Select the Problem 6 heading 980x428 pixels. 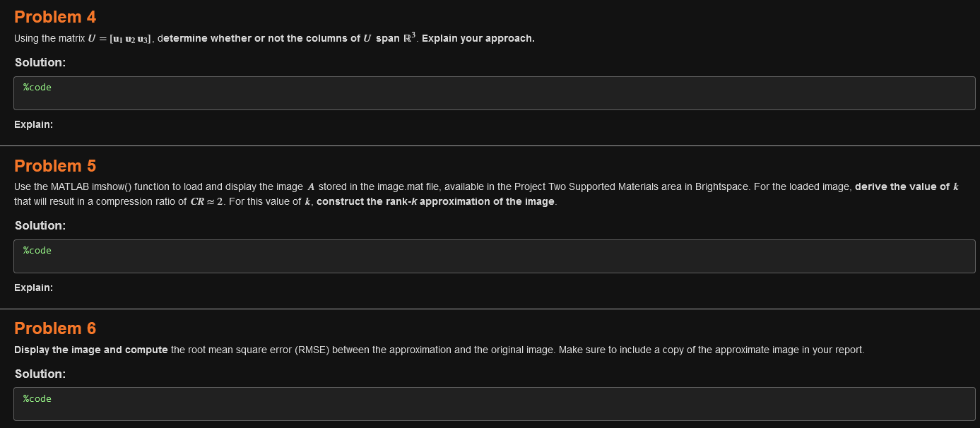click(x=55, y=328)
